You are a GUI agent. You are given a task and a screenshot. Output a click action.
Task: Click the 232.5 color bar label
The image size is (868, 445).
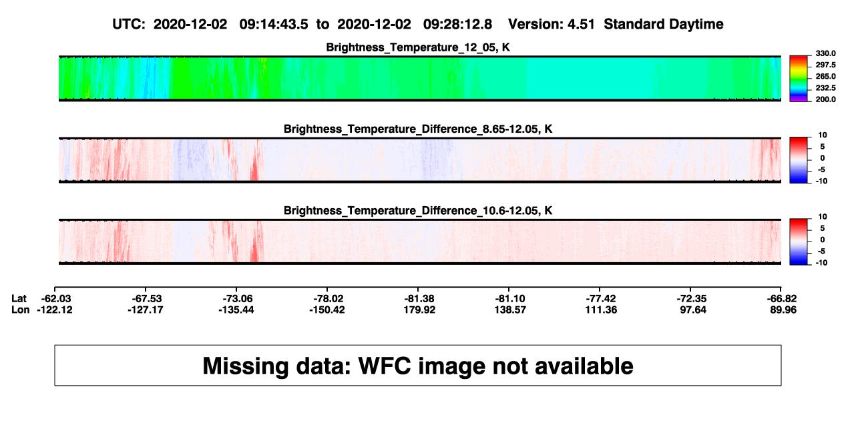click(827, 88)
